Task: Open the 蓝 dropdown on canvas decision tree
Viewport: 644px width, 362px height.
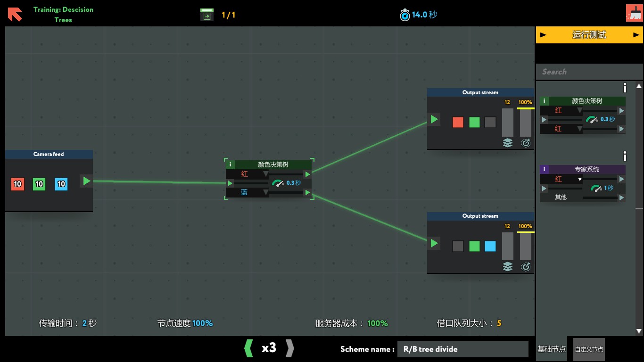Action: point(247,192)
